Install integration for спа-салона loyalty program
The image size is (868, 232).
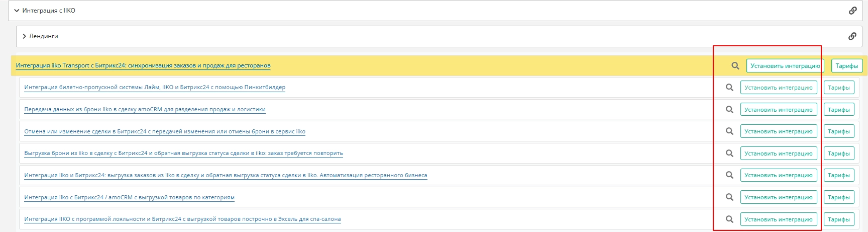pos(778,219)
